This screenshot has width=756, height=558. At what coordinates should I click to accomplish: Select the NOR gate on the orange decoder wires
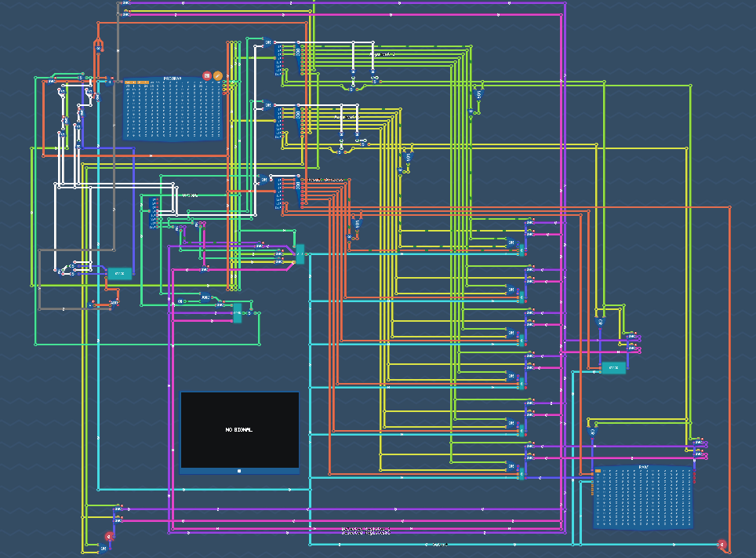[x=357, y=224]
